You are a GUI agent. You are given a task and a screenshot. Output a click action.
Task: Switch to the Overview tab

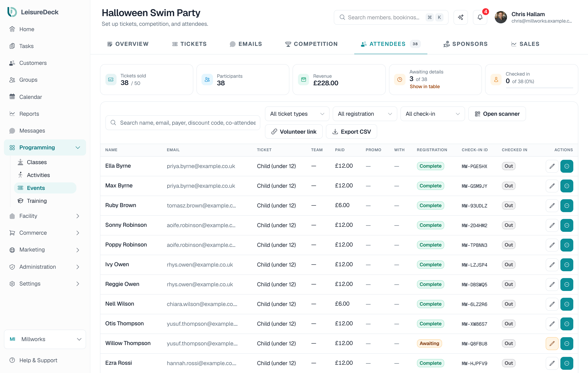[128, 44]
